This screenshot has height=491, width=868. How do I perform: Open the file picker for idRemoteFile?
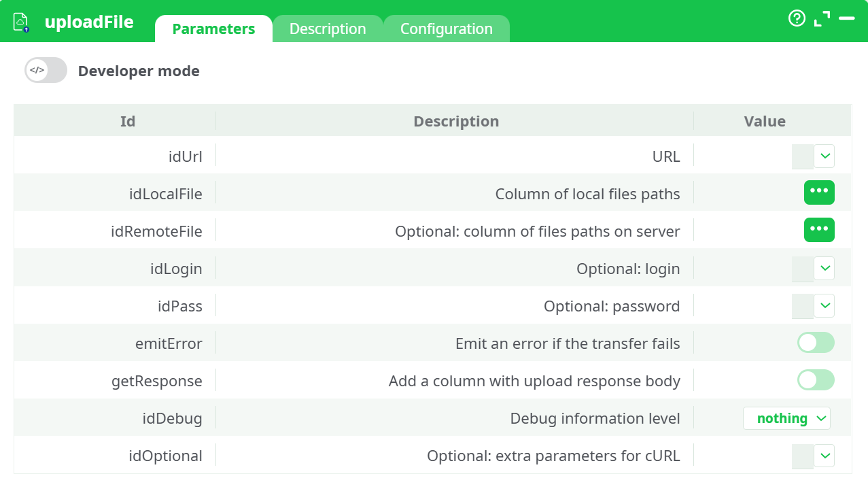(819, 230)
